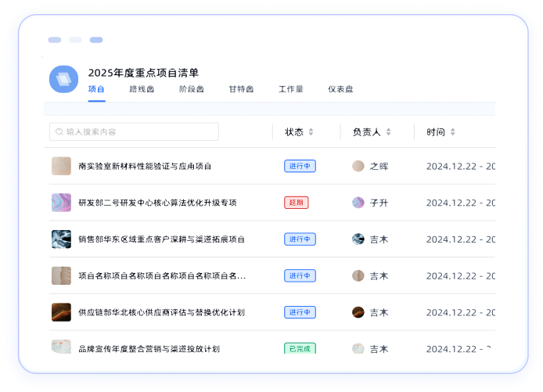This screenshot has width=543, height=392.
Task: Switch to the 仪表盘 tab
Action: (341, 89)
